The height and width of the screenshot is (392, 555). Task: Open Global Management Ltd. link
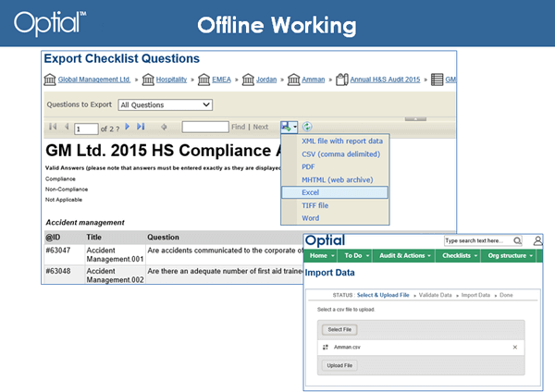[x=94, y=80]
